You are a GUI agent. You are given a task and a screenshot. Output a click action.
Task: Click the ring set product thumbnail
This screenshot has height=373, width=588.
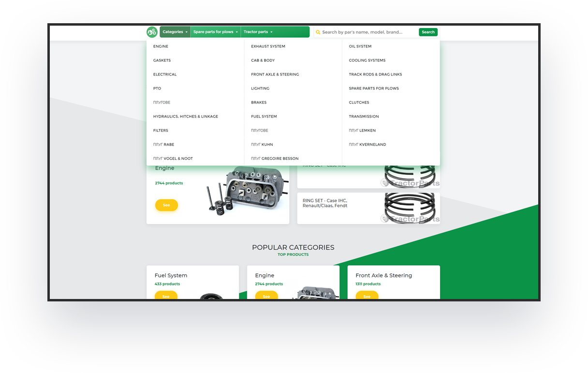tap(410, 208)
